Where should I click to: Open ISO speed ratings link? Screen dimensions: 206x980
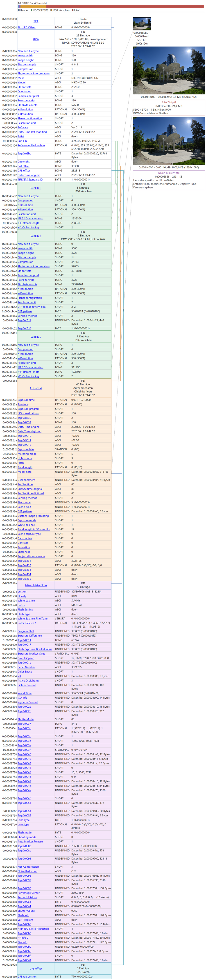28,413
